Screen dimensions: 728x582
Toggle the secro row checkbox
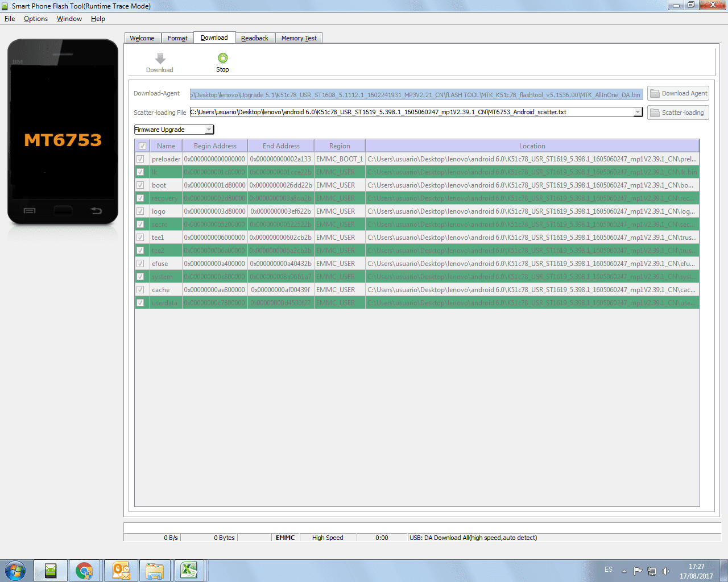click(140, 225)
